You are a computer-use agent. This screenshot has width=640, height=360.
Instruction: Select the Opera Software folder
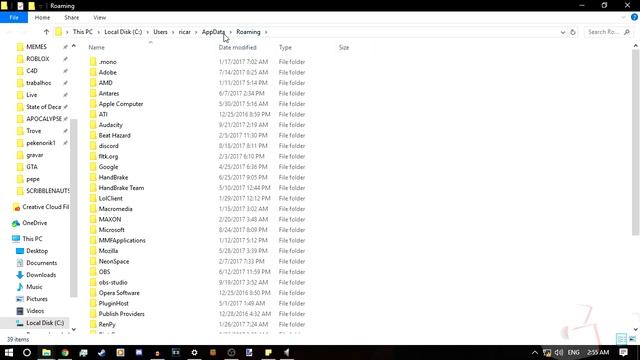(119, 293)
